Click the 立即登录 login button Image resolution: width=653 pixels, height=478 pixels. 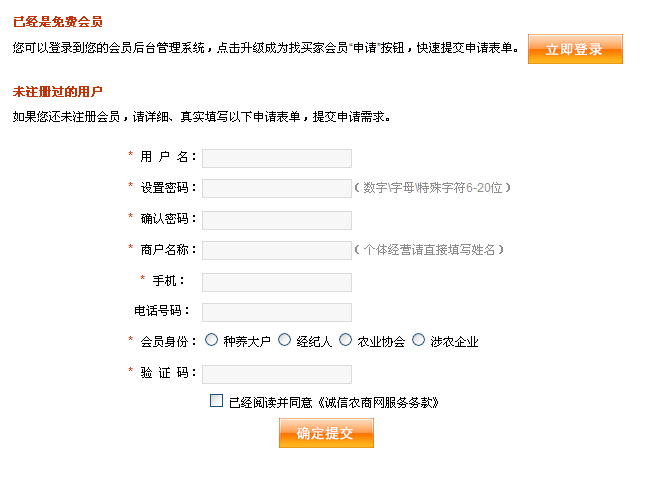point(575,49)
